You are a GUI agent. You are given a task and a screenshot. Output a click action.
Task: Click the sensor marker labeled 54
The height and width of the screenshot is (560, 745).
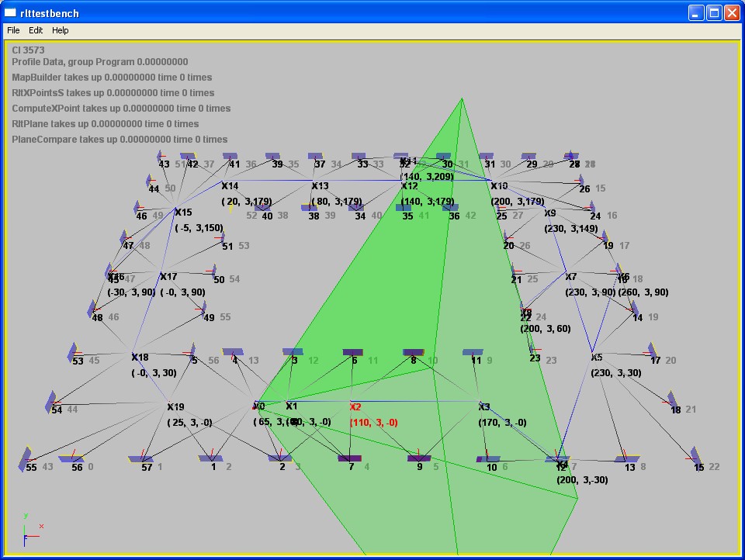click(53, 402)
